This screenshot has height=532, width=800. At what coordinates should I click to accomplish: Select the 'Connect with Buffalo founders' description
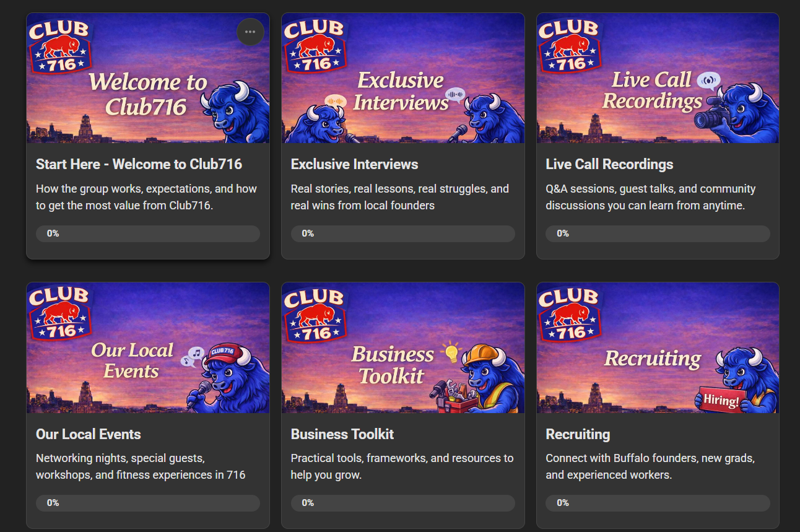point(650,466)
